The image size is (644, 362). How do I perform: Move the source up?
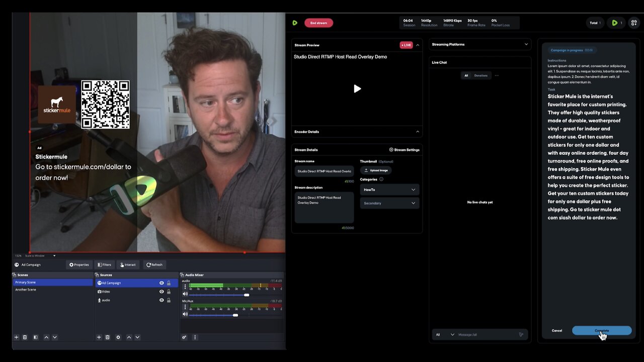coord(129,337)
